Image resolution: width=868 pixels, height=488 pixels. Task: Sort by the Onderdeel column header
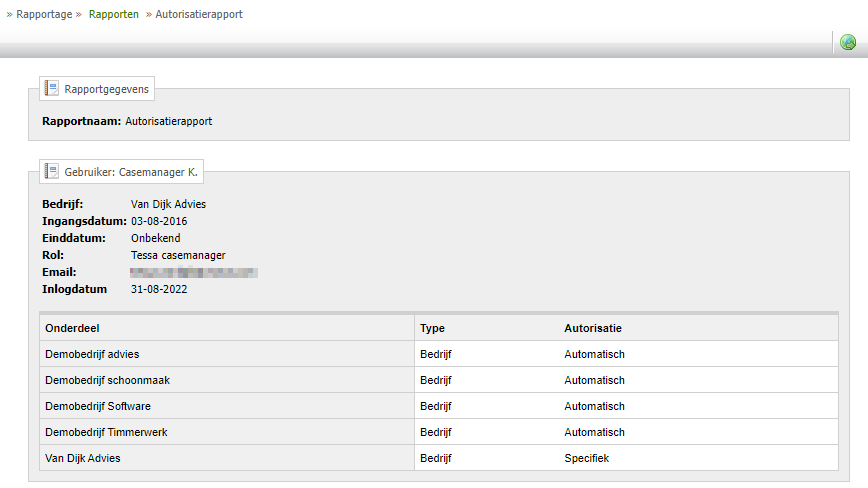coord(72,328)
